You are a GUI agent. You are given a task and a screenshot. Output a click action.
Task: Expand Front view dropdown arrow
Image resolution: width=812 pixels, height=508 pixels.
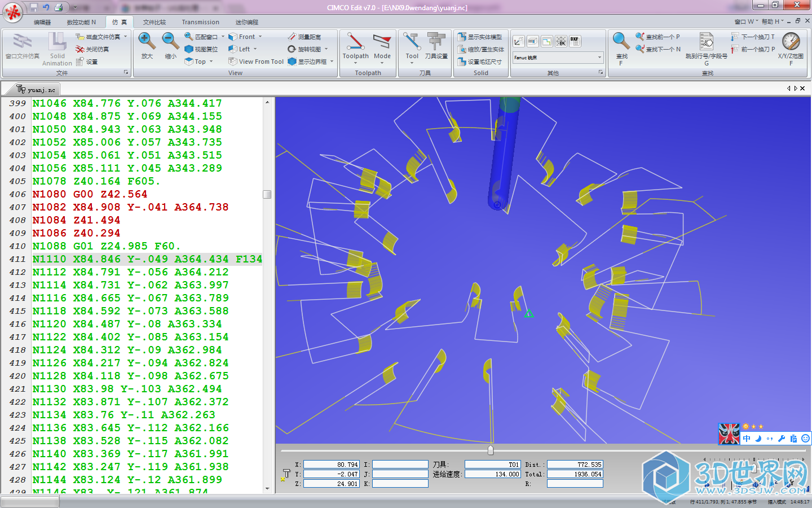(x=261, y=37)
